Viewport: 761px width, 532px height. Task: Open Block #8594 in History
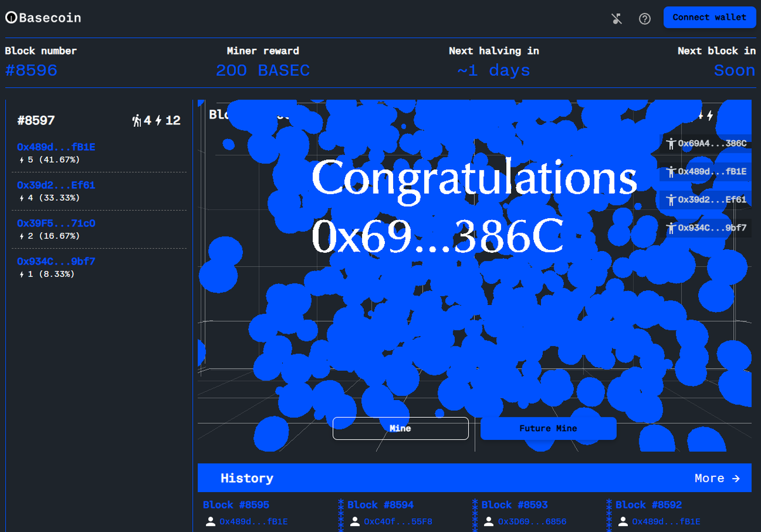click(x=380, y=505)
